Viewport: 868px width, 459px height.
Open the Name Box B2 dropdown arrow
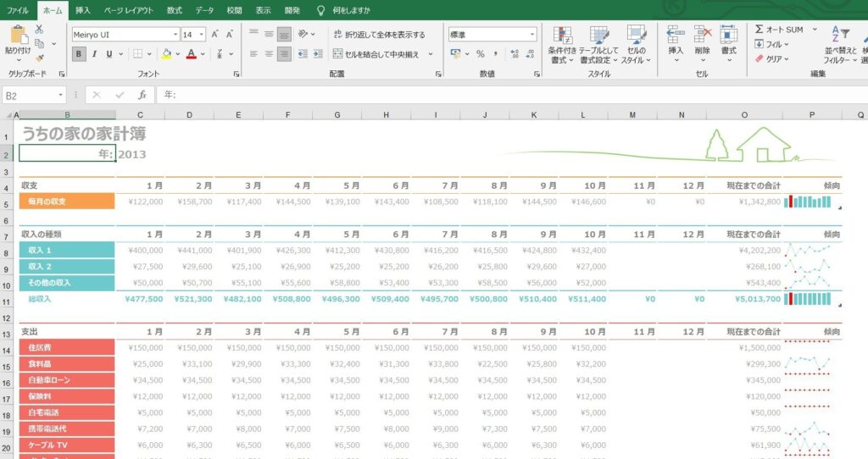coord(60,95)
